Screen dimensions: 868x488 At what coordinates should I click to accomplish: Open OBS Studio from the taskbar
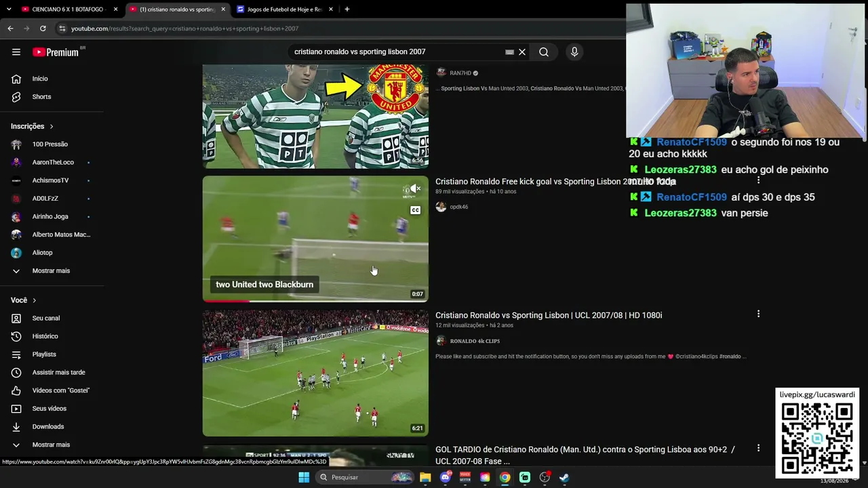pos(545,477)
